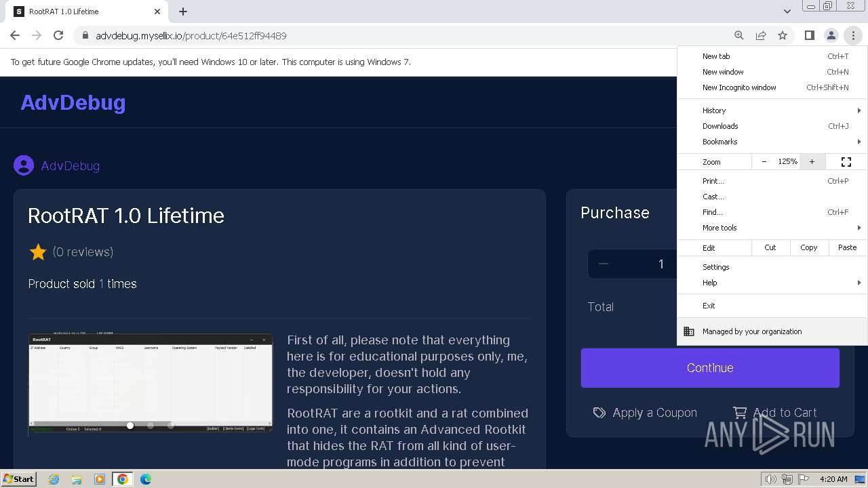Viewport: 868px width, 488px height.
Task: Open Windows Media Player taskbar icon
Action: pyautogui.click(x=99, y=479)
